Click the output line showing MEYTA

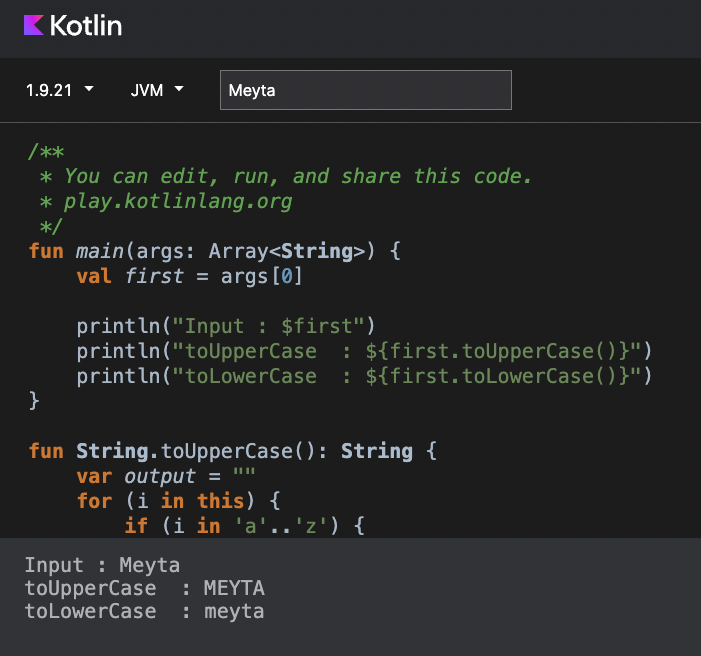[144, 588]
